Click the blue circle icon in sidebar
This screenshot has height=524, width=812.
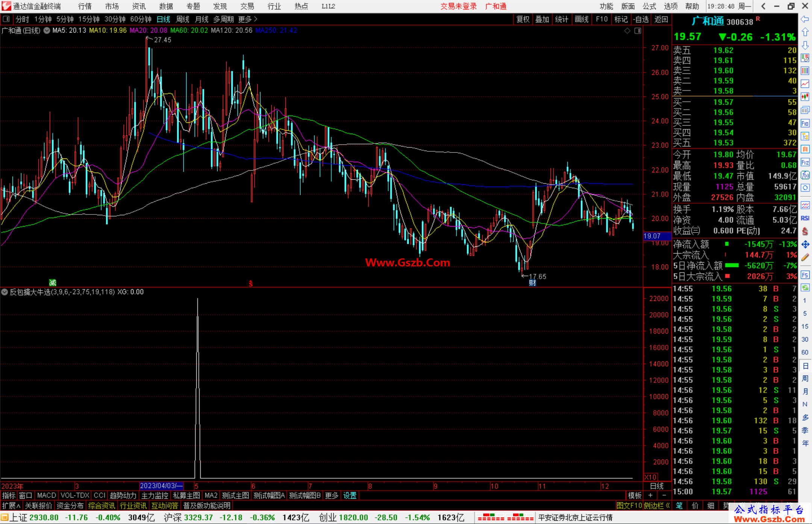click(805, 188)
